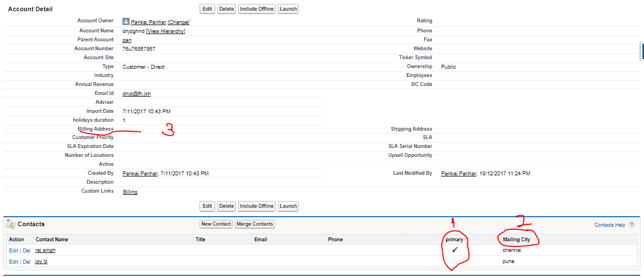Click the Billing Address field label
The width and height of the screenshot is (644, 277).
click(96, 129)
